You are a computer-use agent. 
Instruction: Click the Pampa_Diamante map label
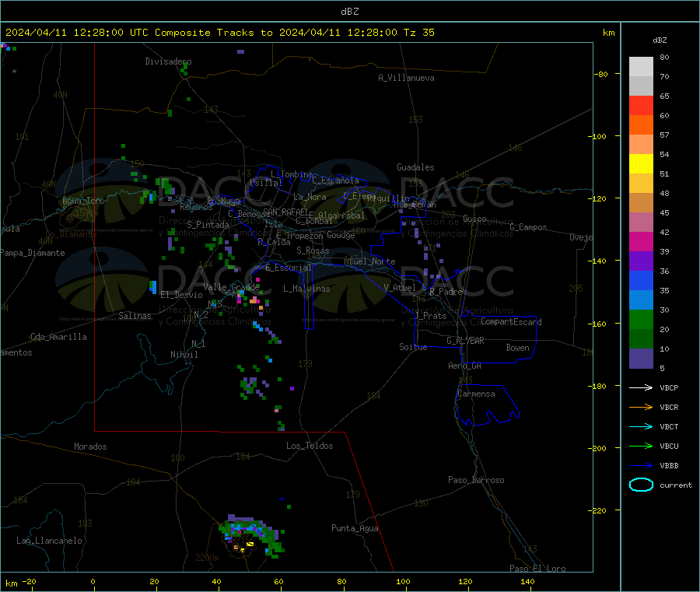pos(32,253)
